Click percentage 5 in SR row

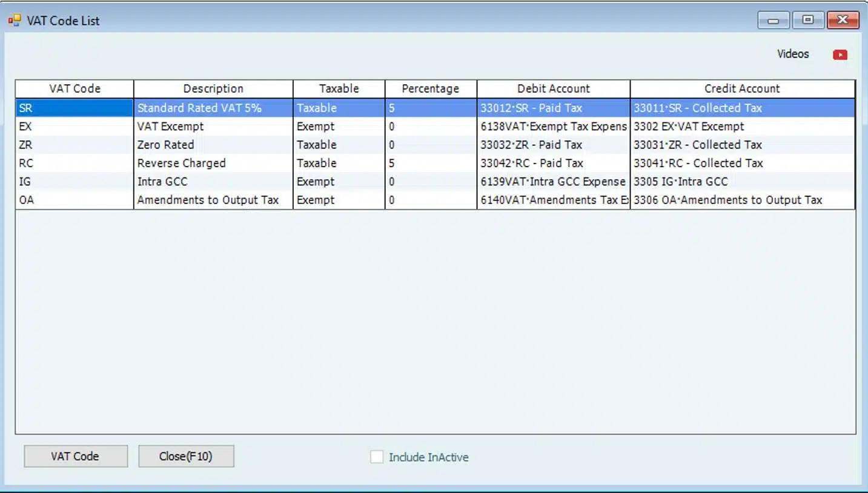point(431,108)
